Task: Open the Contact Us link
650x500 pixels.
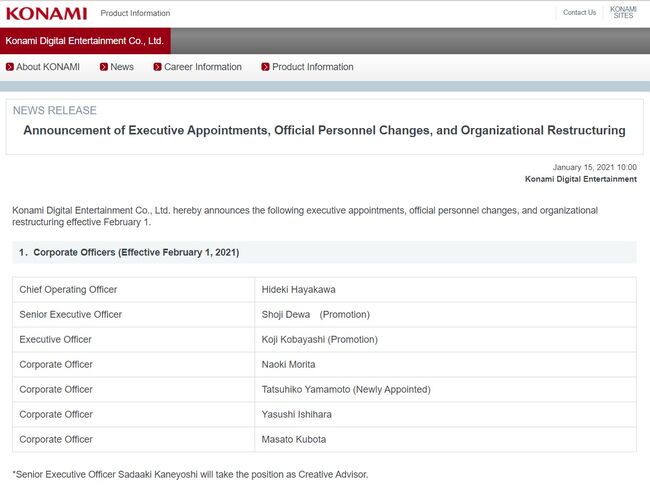Action: (579, 13)
